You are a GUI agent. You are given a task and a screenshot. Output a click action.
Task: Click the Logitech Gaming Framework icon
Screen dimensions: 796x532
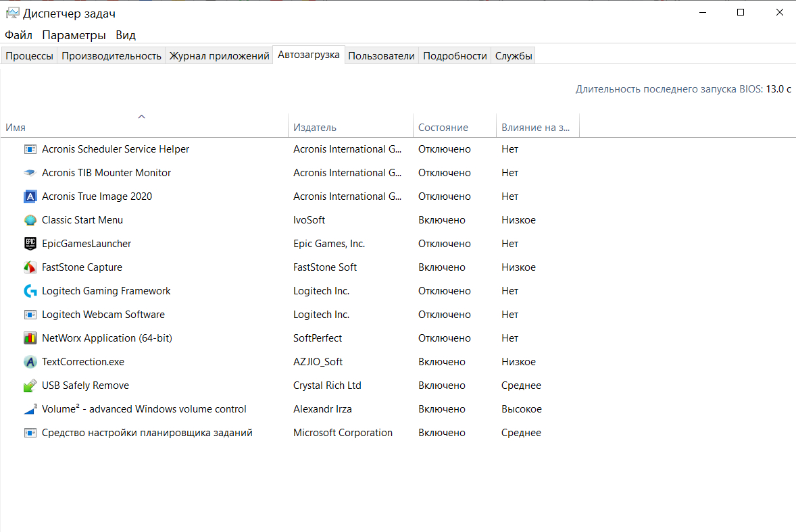tap(30, 291)
